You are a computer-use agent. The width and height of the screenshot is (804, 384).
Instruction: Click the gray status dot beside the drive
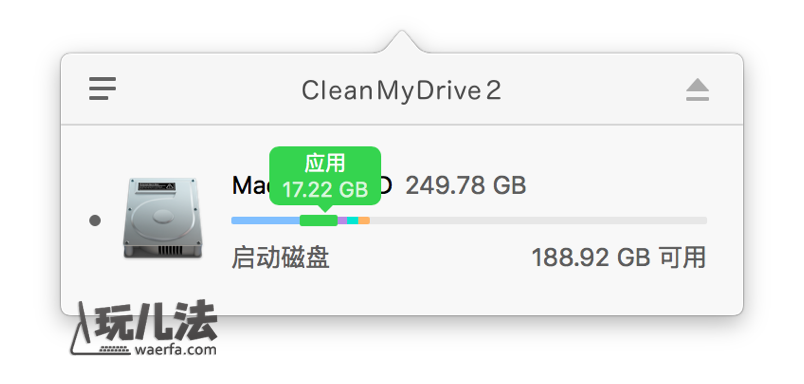click(x=95, y=220)
